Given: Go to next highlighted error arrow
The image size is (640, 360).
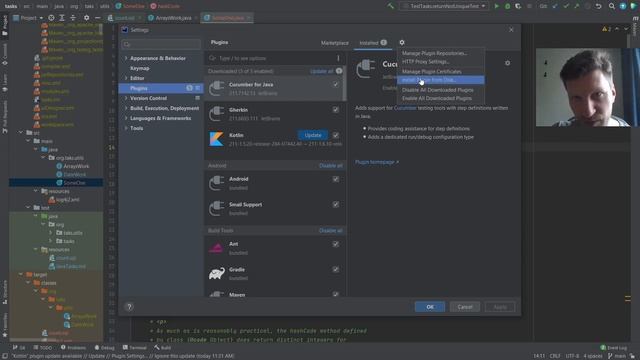Looking at the screenshot, I should point(626,29).
